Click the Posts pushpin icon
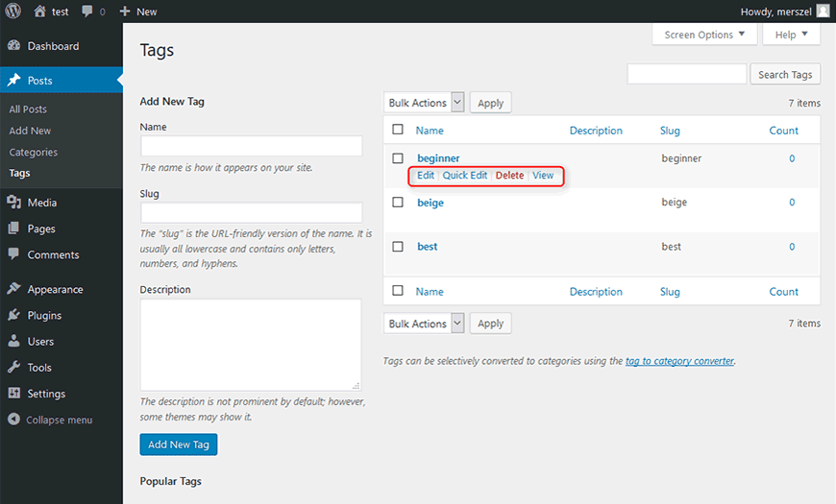Viewport: 836px width, 504px height. [x=13, y=80]
